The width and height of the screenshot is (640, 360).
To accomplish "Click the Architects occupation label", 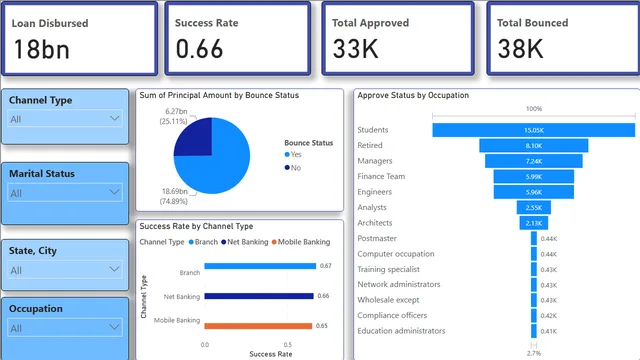I will coord(375,223).
